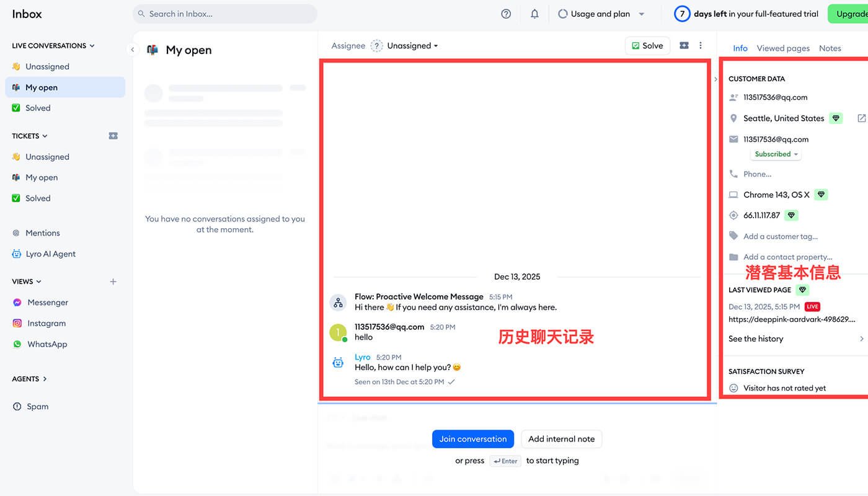The image size is (868, 496).
Task: Click the plus icon to add a View
Action: click(x=113, y=281)
